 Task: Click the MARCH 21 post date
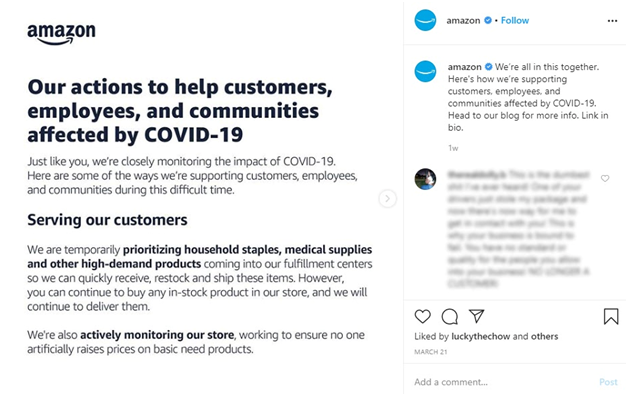[431, 352]
